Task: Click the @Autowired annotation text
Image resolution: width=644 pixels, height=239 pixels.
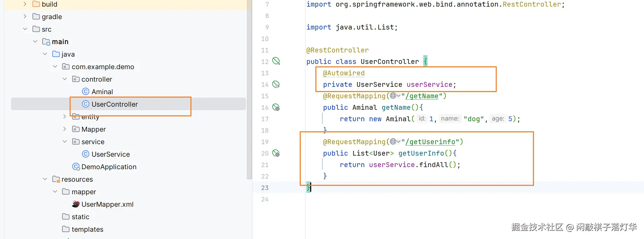Action: point(344,73)
